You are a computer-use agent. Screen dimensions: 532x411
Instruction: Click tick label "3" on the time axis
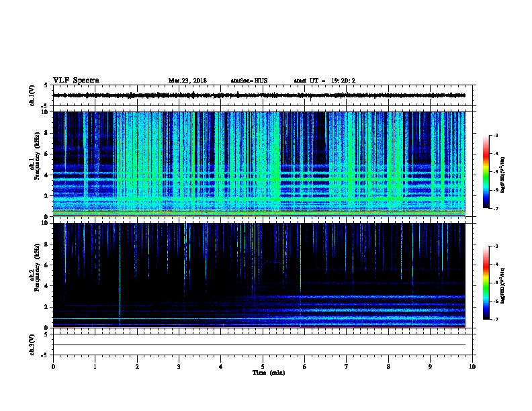coord(179,367)
